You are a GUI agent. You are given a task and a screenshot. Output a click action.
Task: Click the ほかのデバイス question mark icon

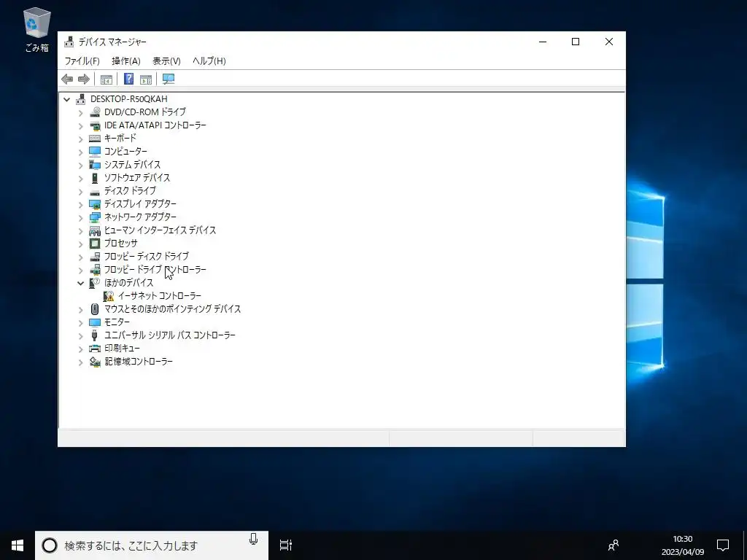95,283
